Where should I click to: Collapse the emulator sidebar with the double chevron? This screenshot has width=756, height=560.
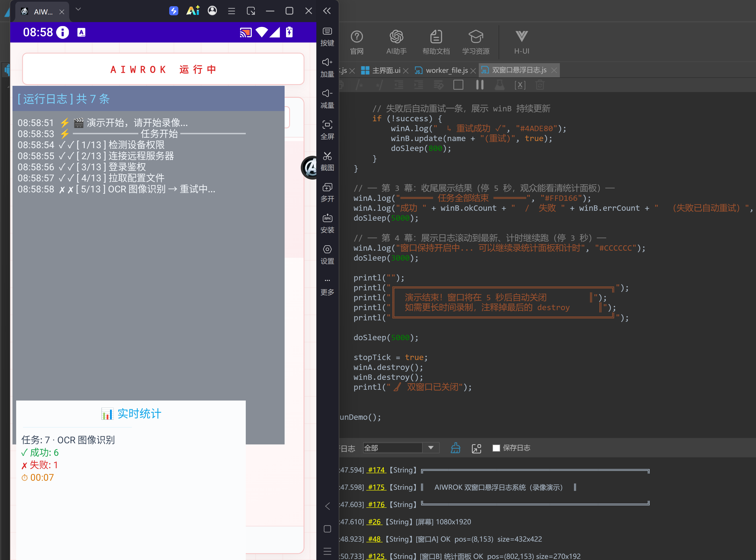click(327, 11)
